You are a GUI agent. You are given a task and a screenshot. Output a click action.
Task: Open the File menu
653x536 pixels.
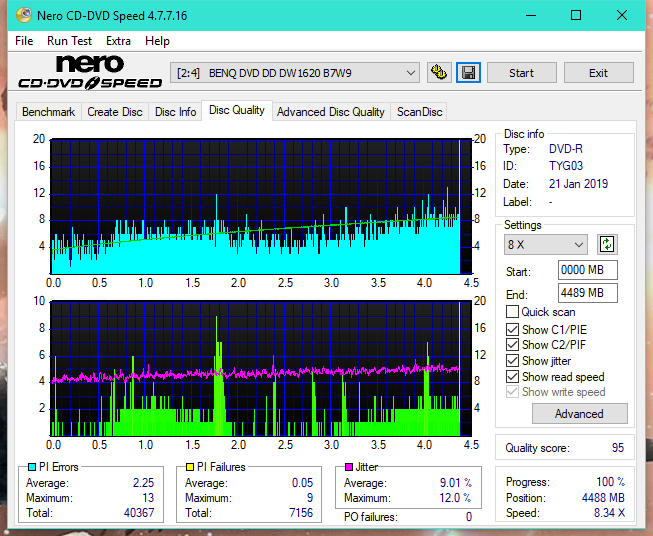(x=24, y=41)
